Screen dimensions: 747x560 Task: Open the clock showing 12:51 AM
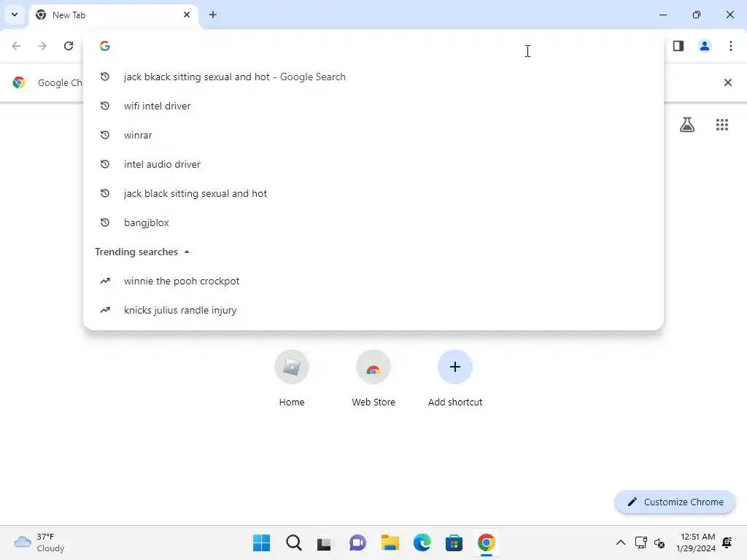tap(696, 542)
